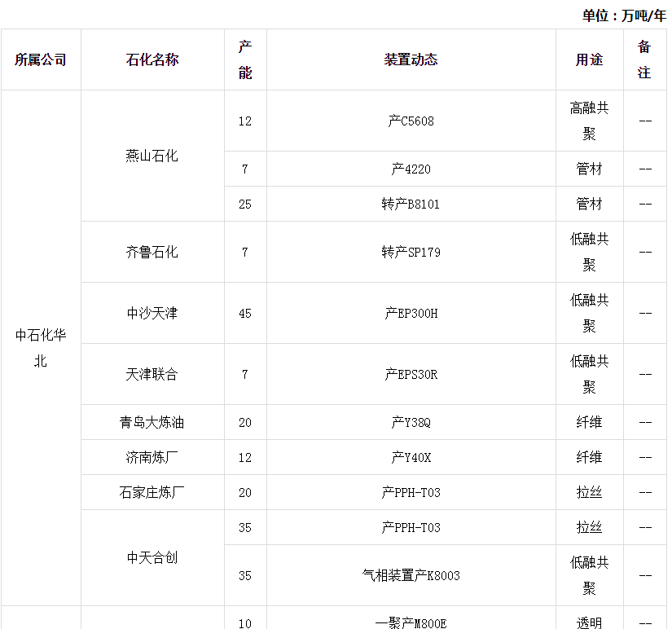Viewport: 672px width, 629px height.
Task: Click the 青岛大炼油 cell
Action: [152, 422]
